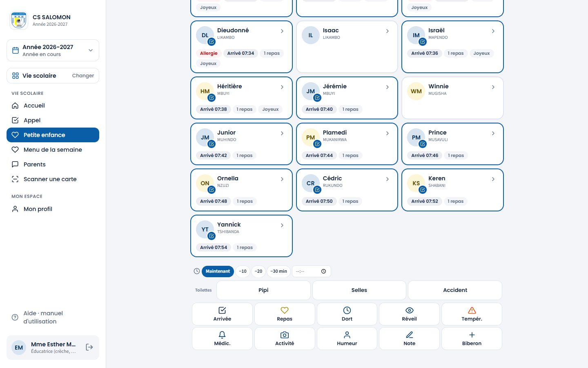
Task: Select the −10 minutes time offset
Action: (243, 272)
